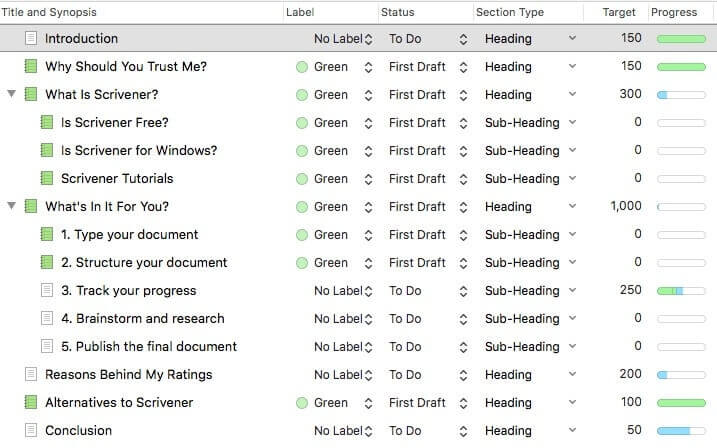Collapse the What Is Scrivener? group
717x448 pixels.
click(11, 94)
